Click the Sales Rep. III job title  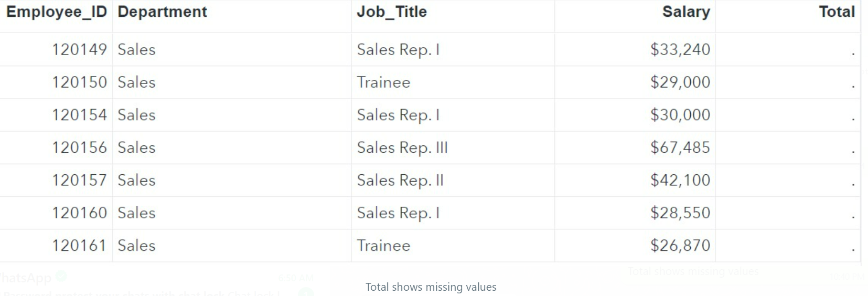tap(402, 148)
